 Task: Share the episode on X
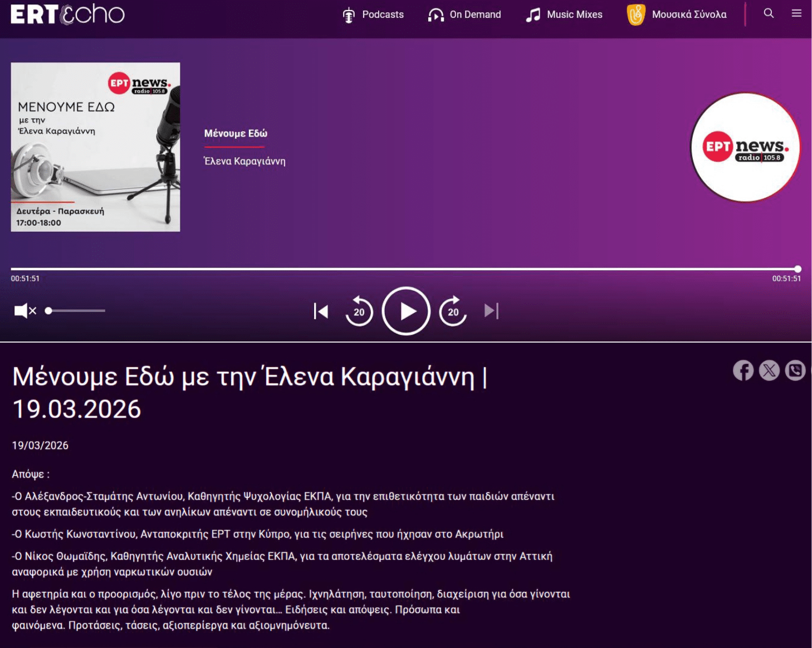click(769, 371)
